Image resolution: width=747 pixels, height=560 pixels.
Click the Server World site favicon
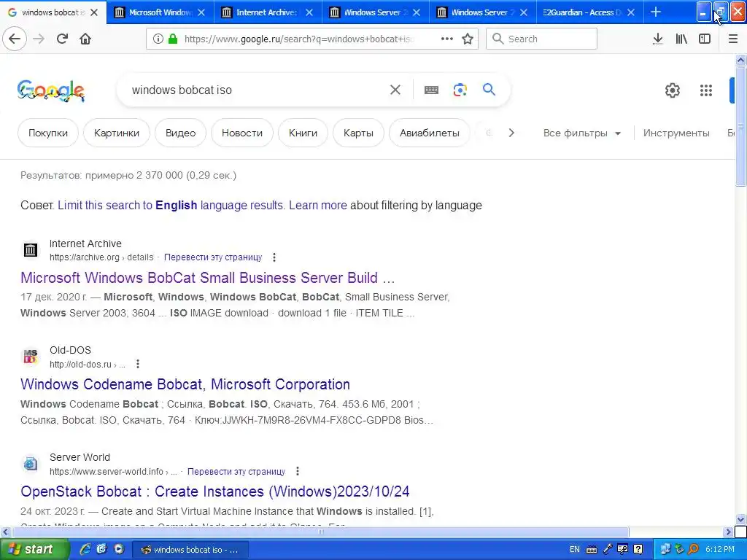pos(31,463)
